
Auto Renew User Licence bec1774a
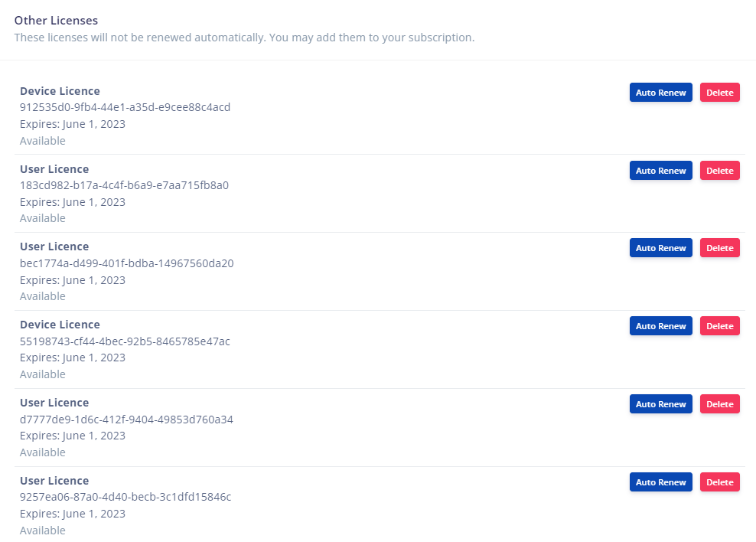(660, 248)
